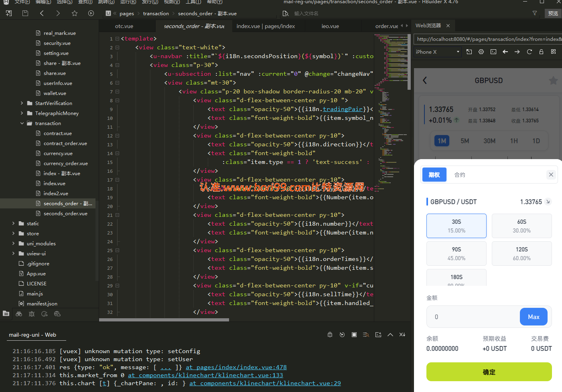The width and height of the screenshot is (562, 392).
Task: Expand the uni_modules folder
Action: pos(13,244)
